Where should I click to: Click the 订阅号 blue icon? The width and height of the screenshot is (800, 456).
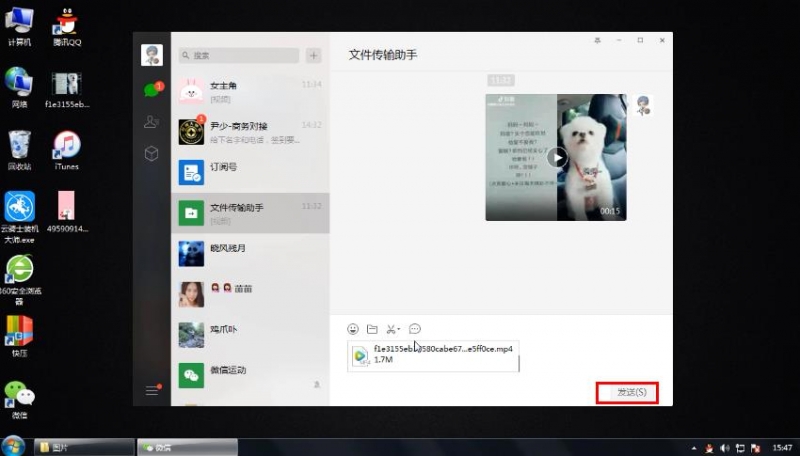[191, 172]
